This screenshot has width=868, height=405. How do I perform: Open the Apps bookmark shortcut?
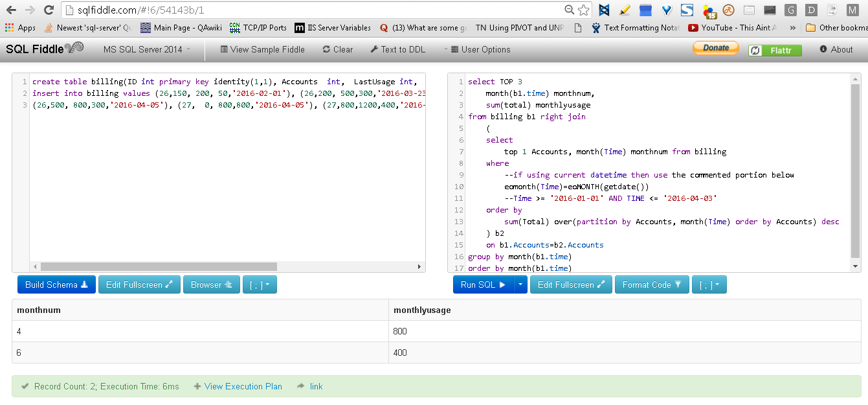[21, 28]
